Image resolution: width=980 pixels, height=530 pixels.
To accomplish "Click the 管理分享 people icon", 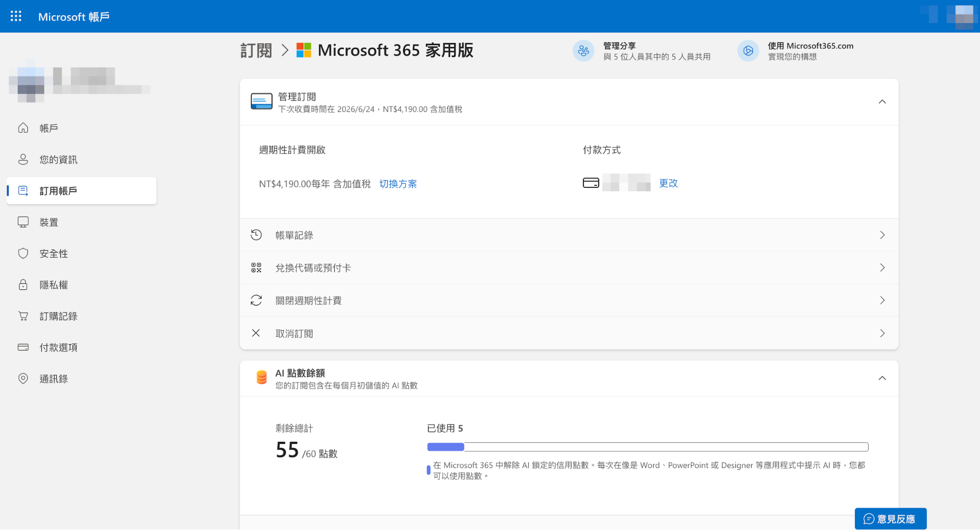I will [583, 50].
